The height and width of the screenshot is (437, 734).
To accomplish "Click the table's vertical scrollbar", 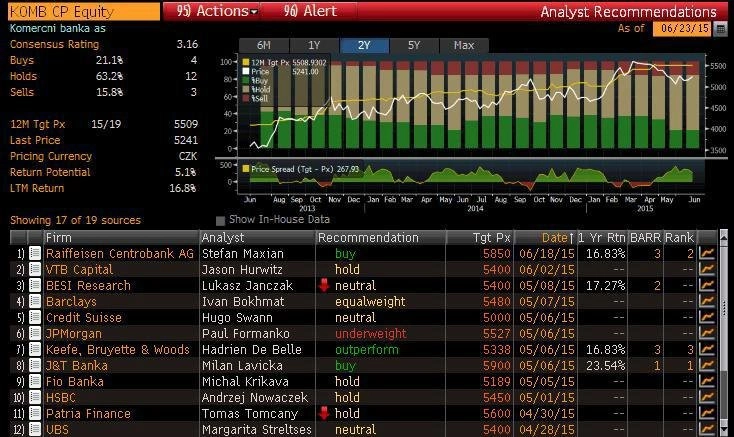I will (x=725, y=333).
